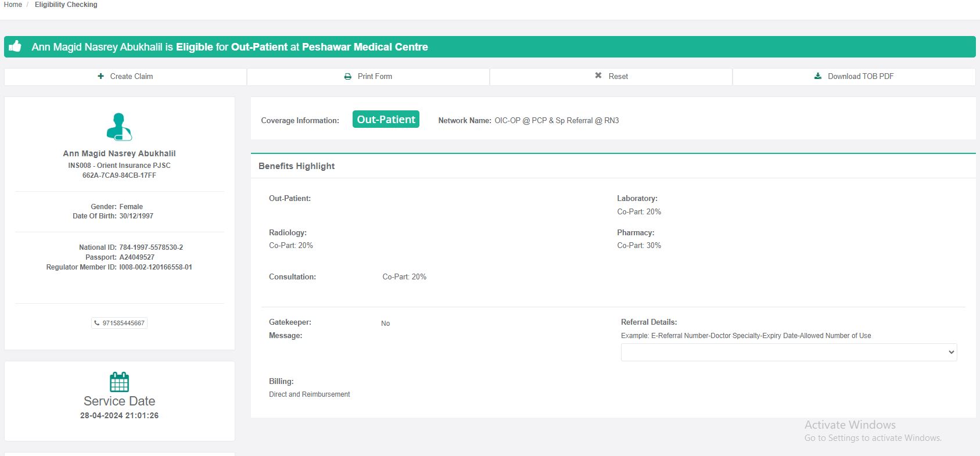Click the network name OIC-OP @ PCP text
The height and width of the screenshot is (456, 980).
(556, 121)
